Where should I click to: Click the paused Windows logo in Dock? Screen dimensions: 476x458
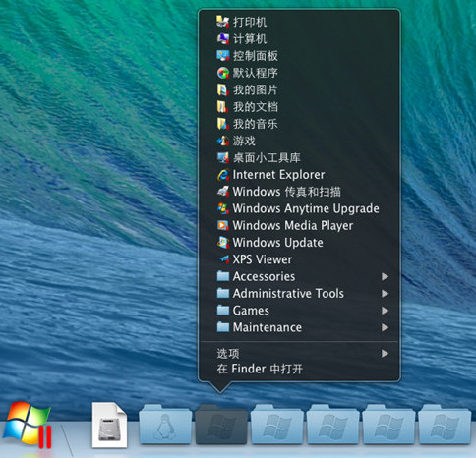pyautogui.click(x=28, y=426)
